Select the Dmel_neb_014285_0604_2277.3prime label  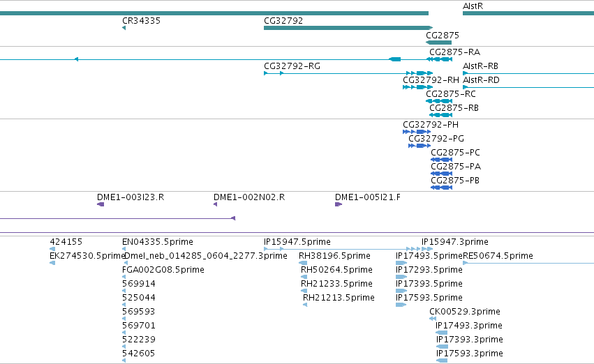click(206, 256)
